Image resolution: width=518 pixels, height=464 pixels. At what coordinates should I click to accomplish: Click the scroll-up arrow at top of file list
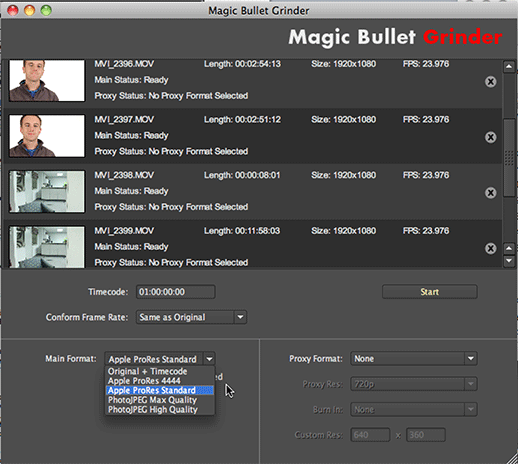[x=509, y=66]
